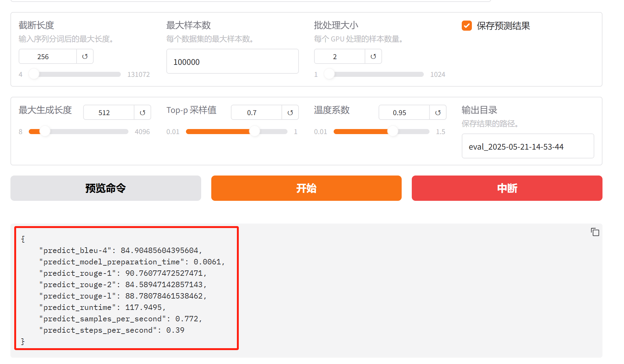The width and height of the screenshot is (624, 364).
Task: Click the "predict_bleu-4" result line
Action: [121, 250]
